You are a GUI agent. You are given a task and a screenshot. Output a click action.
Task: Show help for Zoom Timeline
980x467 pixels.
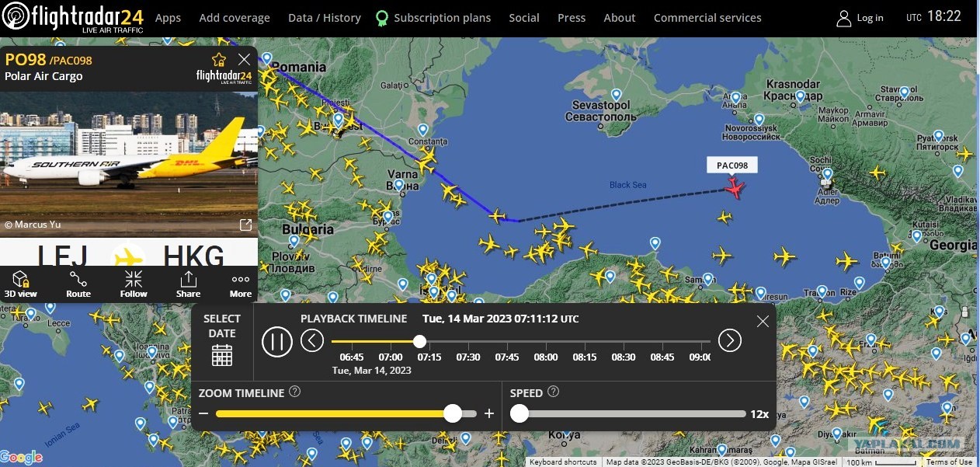pyautogui.click(x=295, y=392)
